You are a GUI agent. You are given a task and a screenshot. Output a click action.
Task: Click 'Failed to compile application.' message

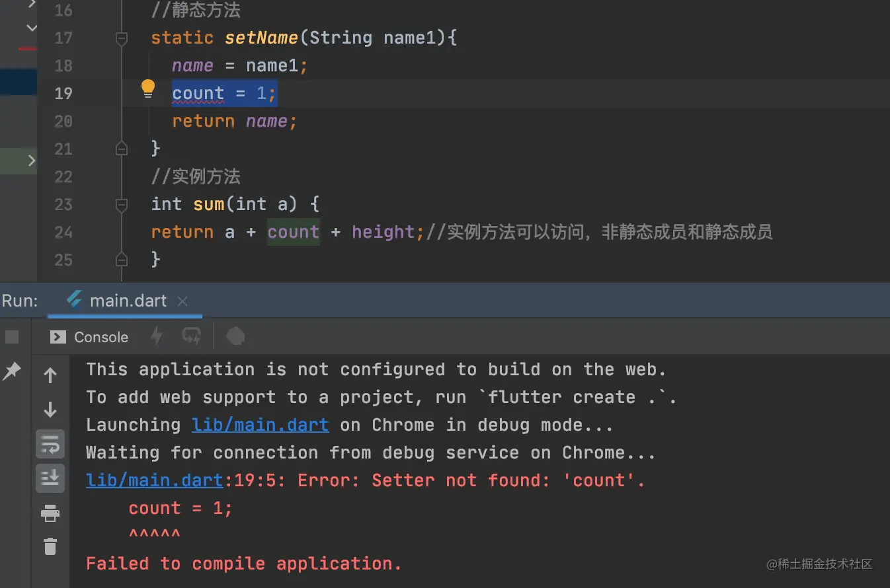click(244, 564)
